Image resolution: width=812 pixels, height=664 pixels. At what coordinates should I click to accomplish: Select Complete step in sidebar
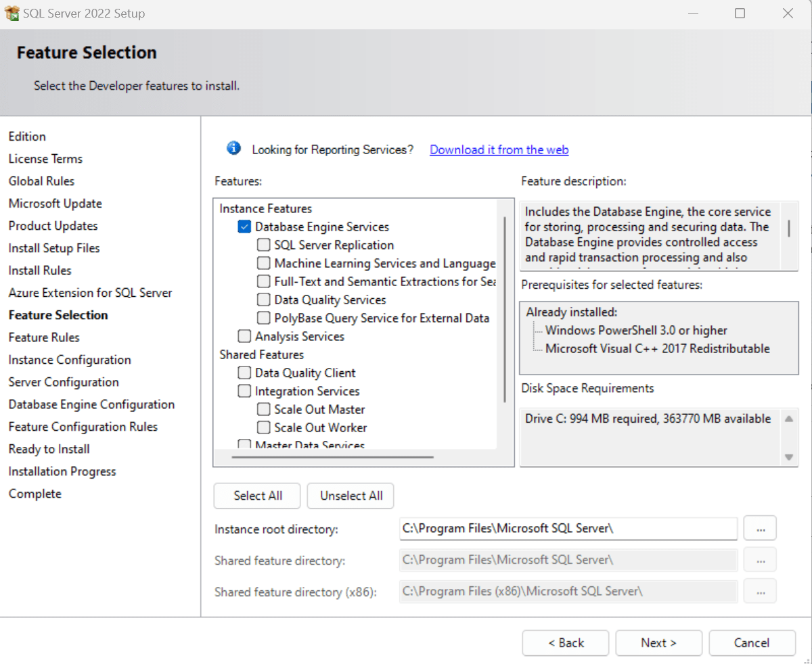click(35, 494)
